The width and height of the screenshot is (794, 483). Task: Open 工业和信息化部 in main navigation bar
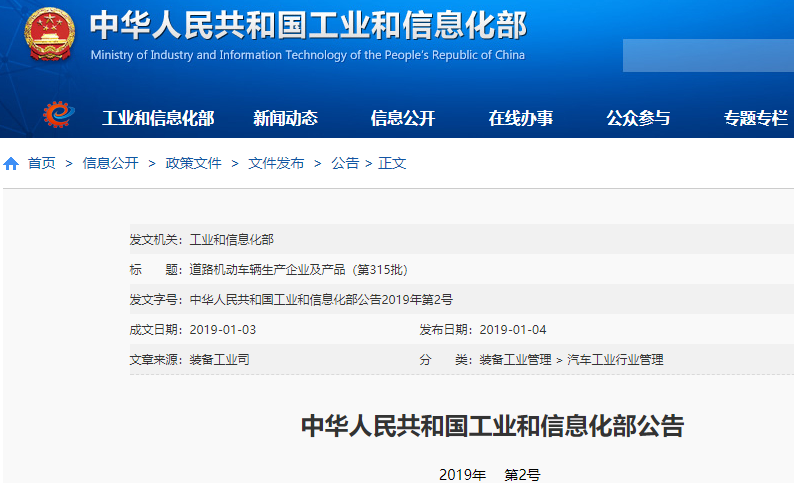[158, 118]
